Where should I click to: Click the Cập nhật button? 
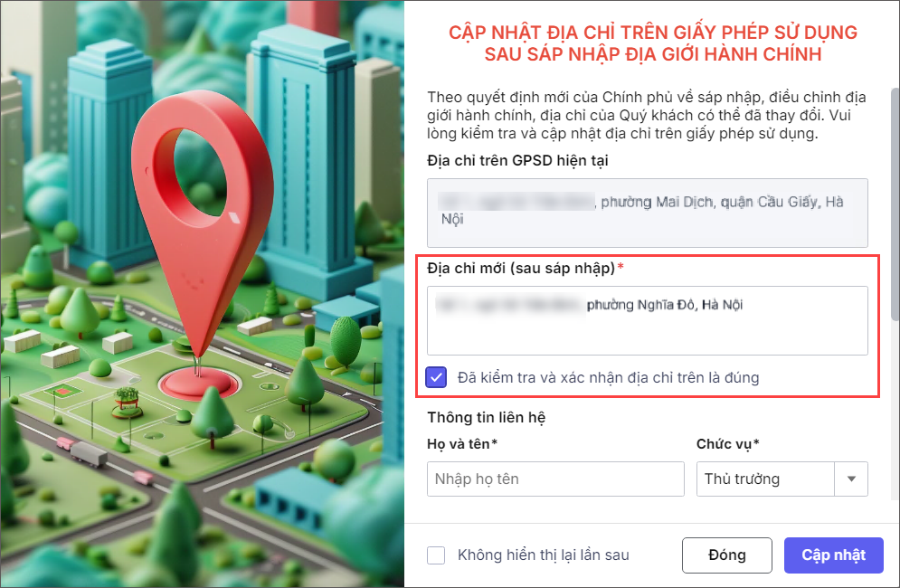click(833, 555)
